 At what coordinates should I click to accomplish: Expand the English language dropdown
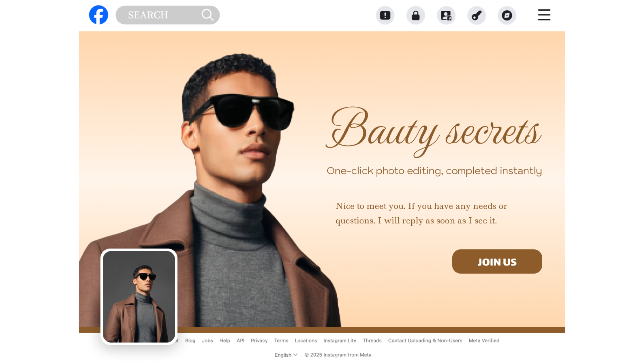(286, 355)
